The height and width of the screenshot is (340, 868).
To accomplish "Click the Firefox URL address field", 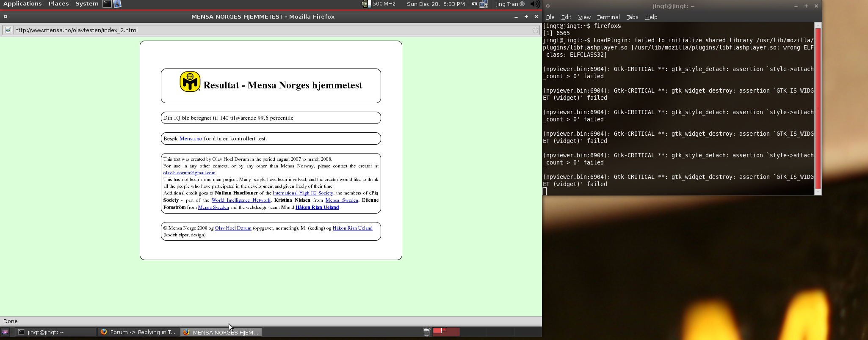I will click(271, 30).
